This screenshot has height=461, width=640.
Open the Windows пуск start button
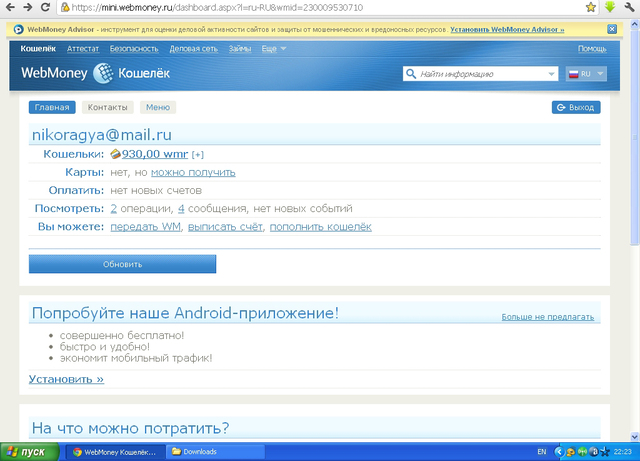(x=30, y=452)
